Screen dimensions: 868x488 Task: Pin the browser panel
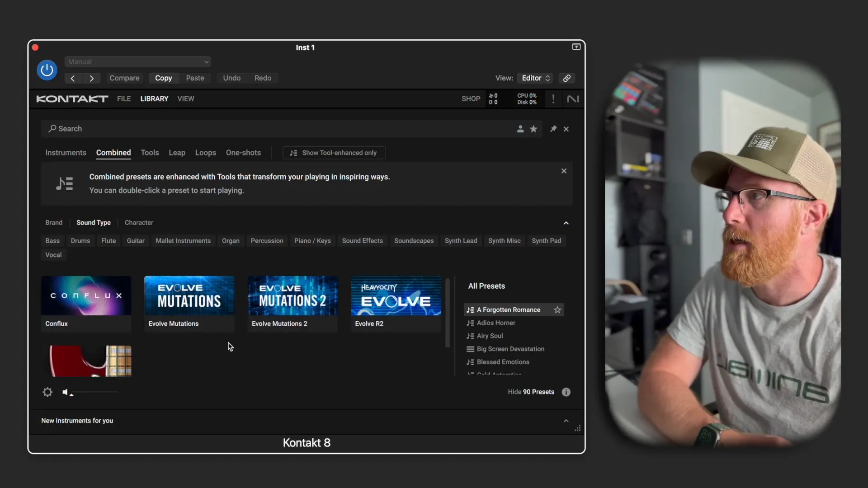553,129
